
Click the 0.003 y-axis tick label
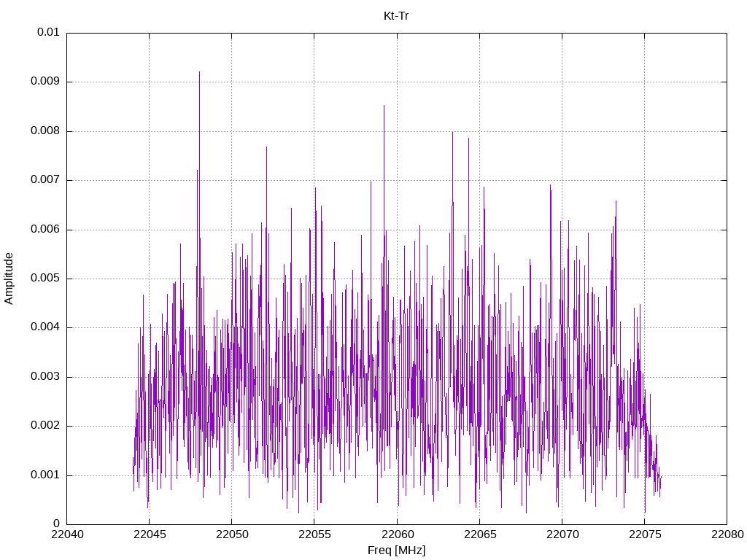[45, 377]
